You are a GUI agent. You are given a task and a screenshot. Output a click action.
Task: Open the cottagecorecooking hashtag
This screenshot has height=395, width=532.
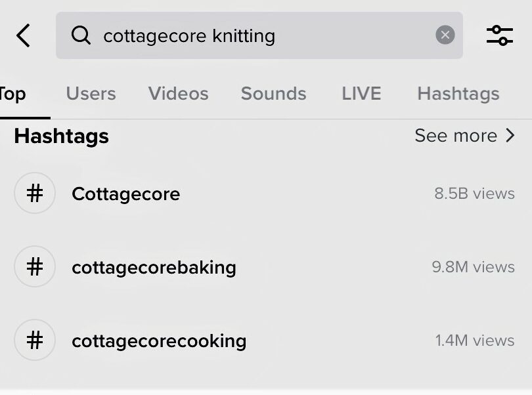tap(159, 341)
